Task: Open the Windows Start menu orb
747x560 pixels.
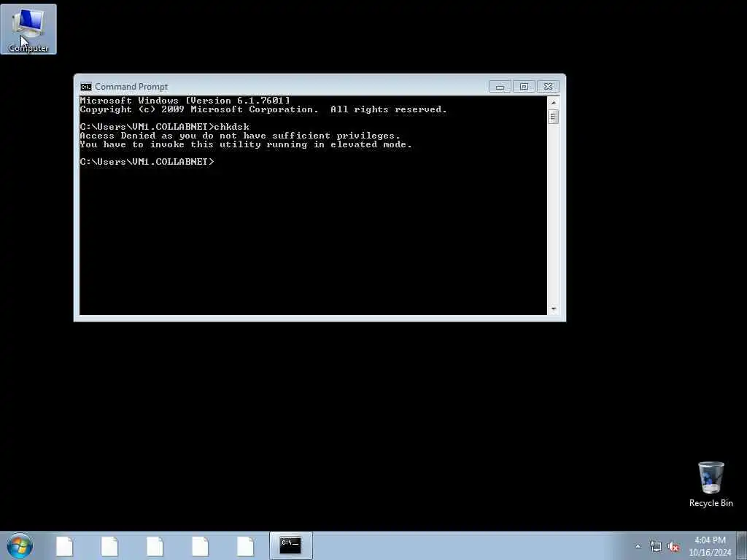Action: (x=20, y=545)
